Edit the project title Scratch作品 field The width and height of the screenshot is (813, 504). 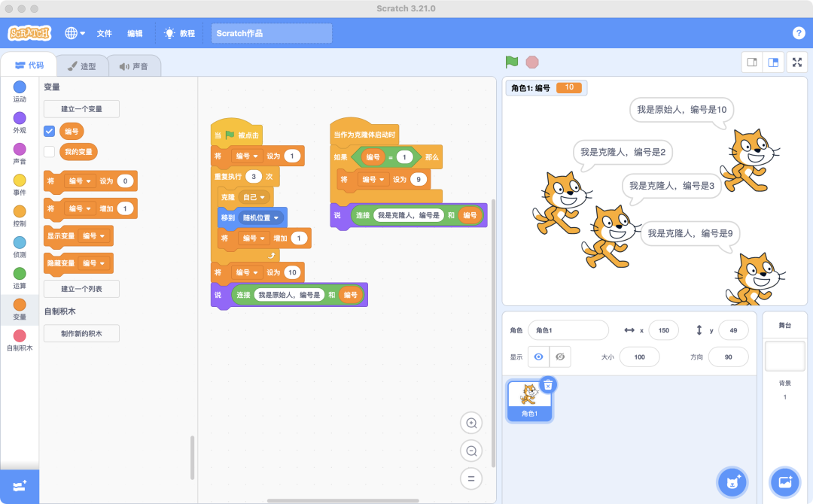[271, 33]
